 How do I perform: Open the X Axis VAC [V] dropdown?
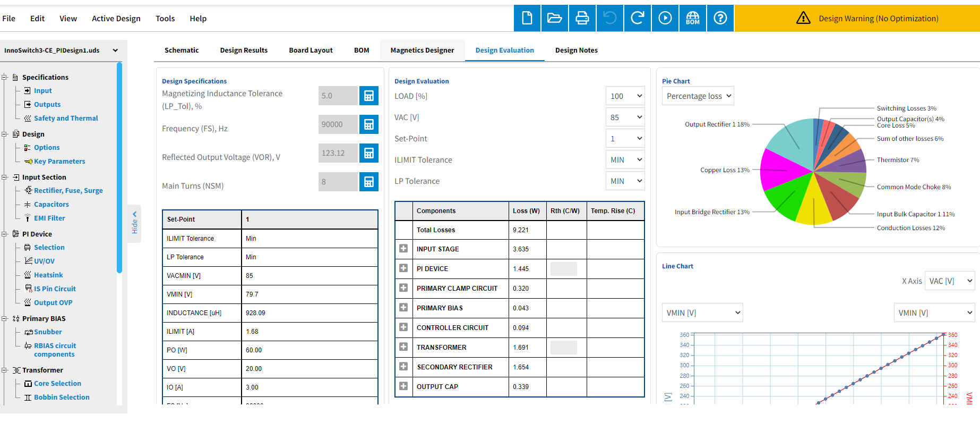coord(950,281)
